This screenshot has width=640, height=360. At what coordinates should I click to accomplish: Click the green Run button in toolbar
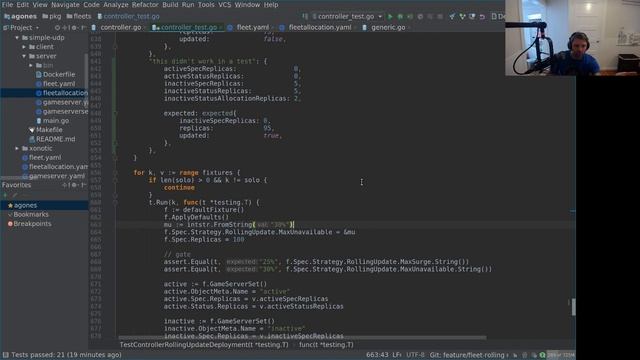click(x=390, y=16)
